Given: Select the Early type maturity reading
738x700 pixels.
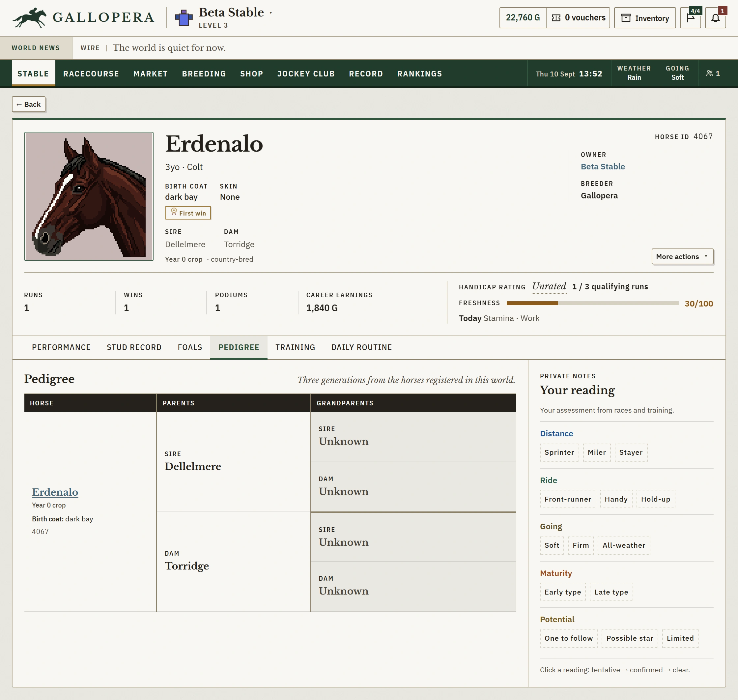Looking at the screenshot, I should pyautogui.click(x=563, y=592).
